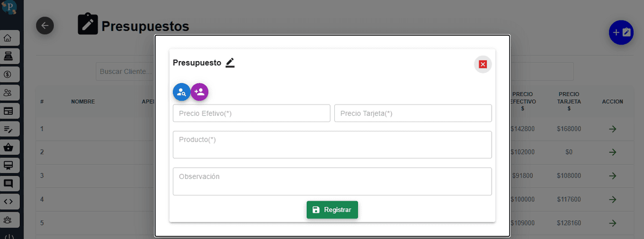Close the Presupuesto dialog with red X

point(482,64)
